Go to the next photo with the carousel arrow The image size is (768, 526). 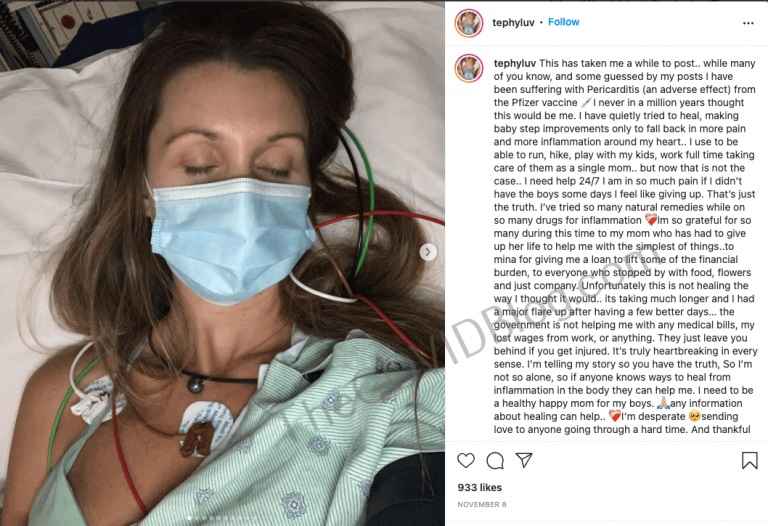[428, 252]
